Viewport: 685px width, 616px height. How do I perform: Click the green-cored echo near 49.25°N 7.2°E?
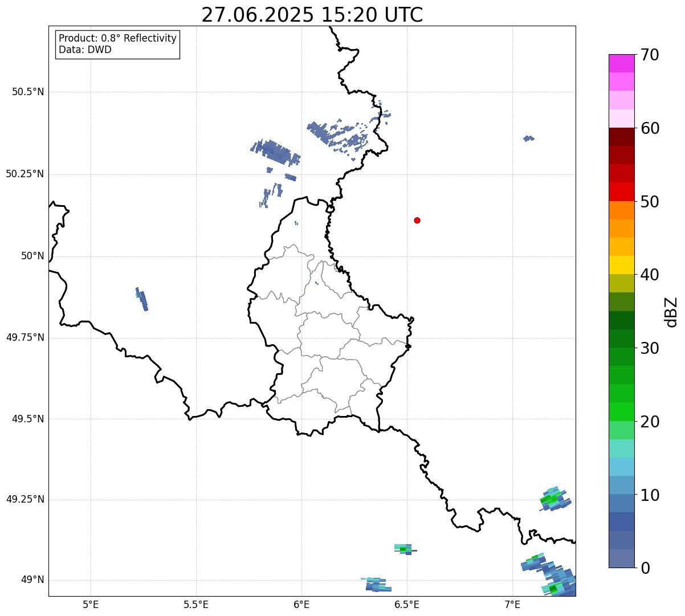point(554,499)
